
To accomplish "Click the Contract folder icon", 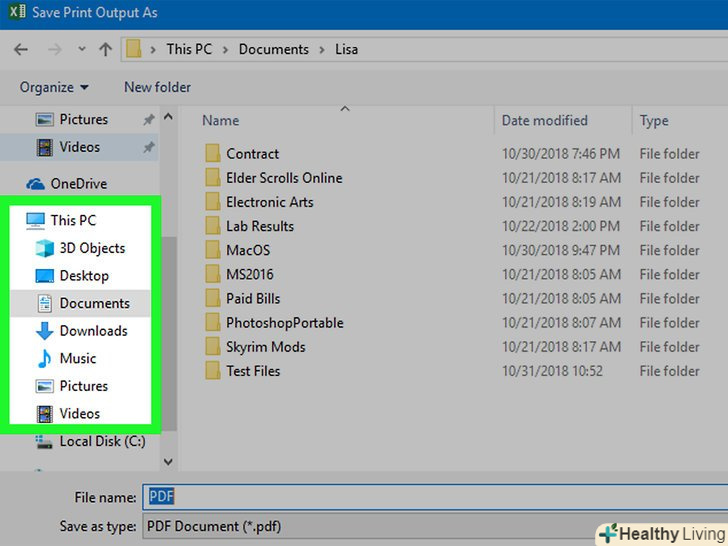I will 213,153.
